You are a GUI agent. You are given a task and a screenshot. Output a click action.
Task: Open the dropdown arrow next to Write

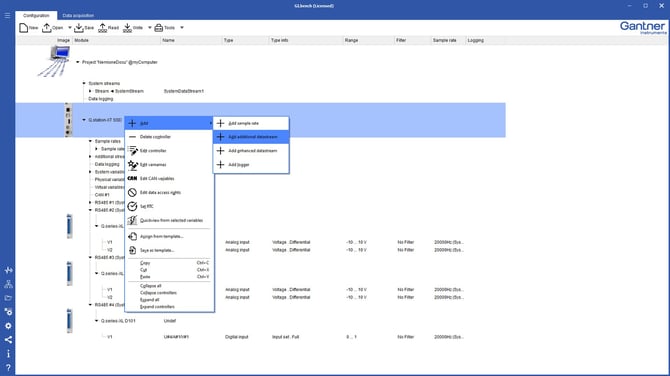150,28
